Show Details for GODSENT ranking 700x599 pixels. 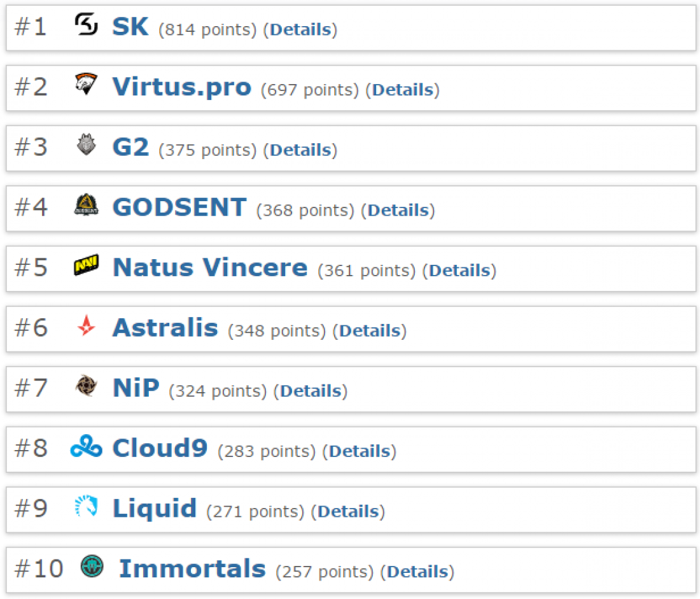point(398,211)
